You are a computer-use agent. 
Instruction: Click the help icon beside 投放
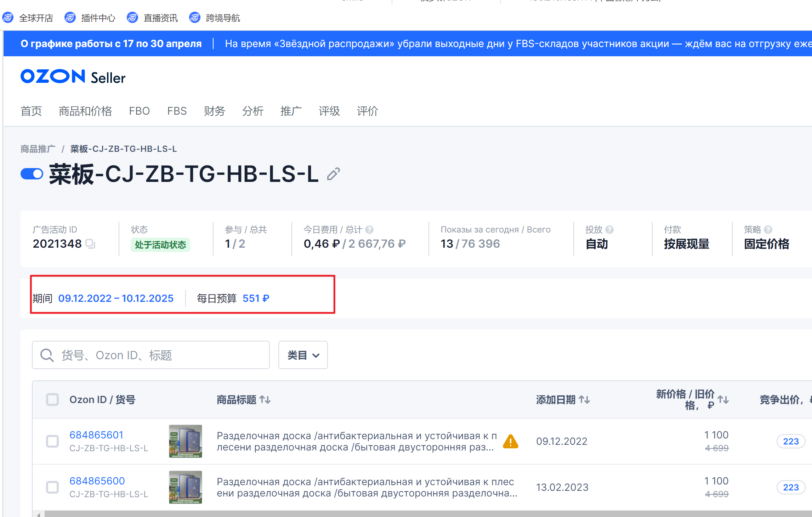(609, 230)
